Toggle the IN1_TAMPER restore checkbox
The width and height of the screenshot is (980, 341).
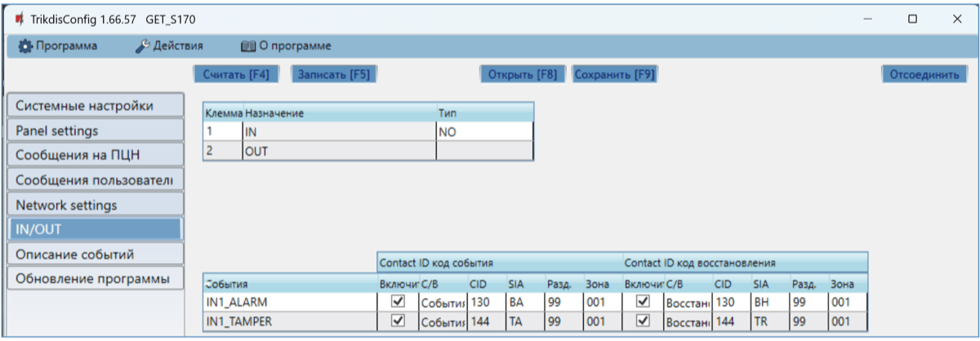(x=643, y=321)
